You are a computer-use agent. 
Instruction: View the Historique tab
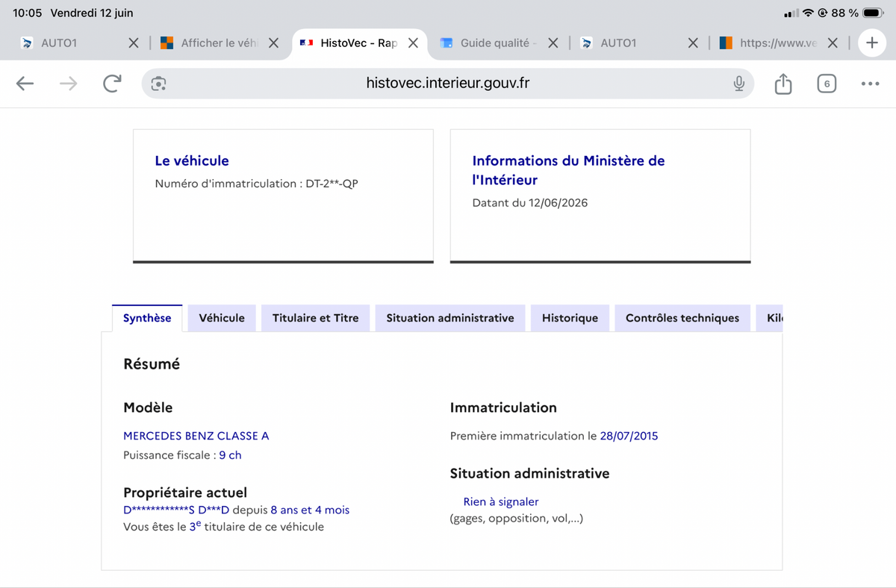tap(570, 318)
